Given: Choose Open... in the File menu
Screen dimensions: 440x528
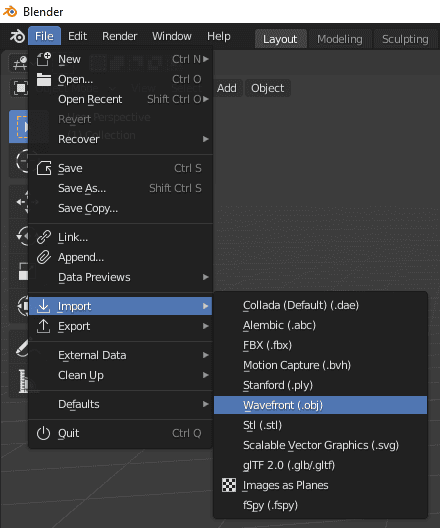Looking at the screenshot, I should (121, 79).
